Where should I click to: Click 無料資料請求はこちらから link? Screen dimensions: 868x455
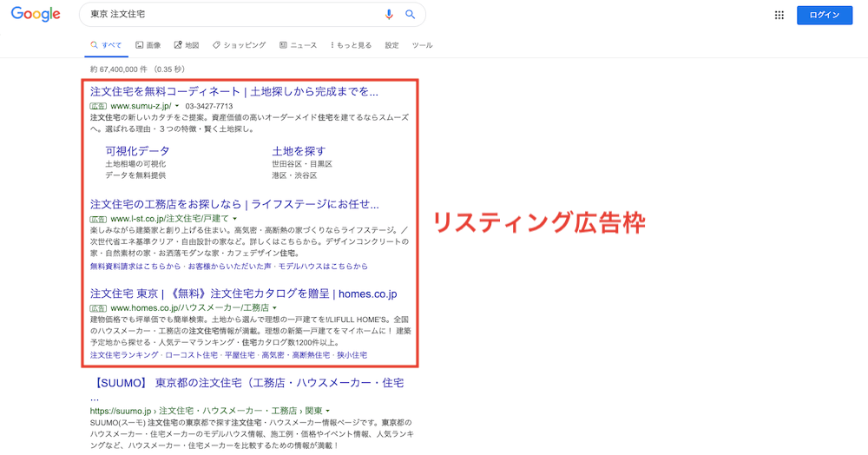135,267
